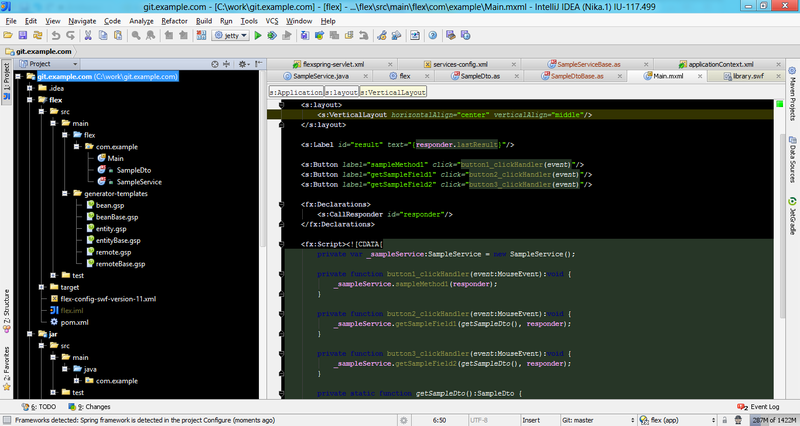
Task: Expand the target folder node
Action: pyautogui.click(x=41, y=287)
